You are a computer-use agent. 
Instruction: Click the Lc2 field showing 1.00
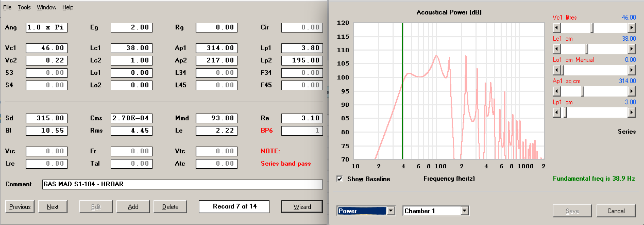[x=131, y=60]
